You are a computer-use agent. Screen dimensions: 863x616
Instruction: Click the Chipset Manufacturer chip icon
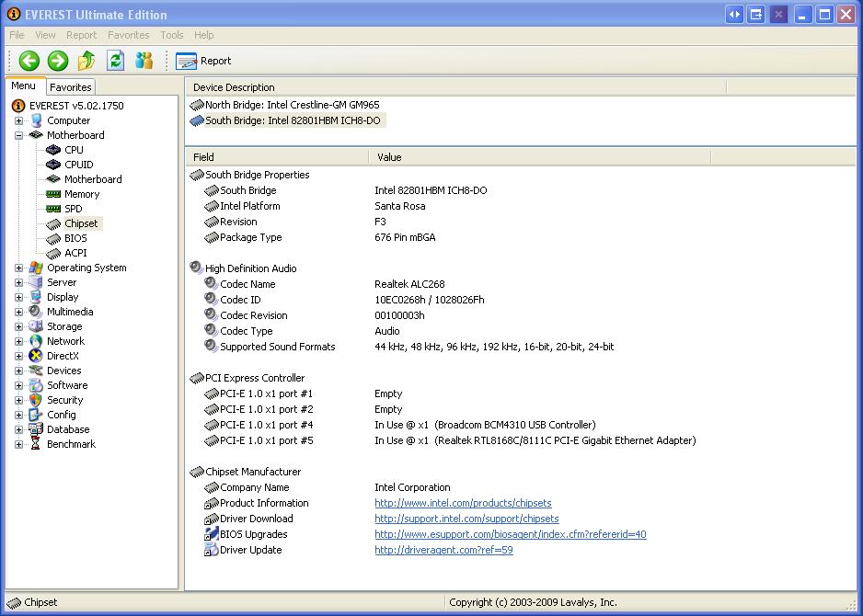(197, 472)
